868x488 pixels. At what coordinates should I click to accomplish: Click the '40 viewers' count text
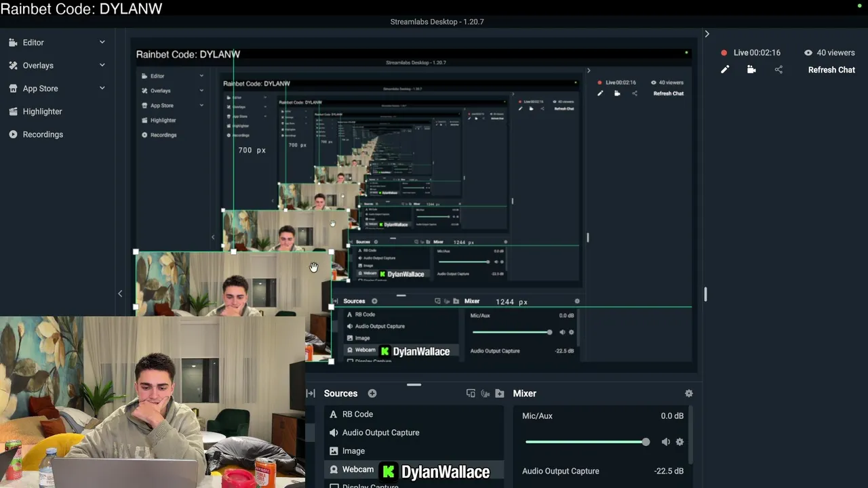(x=835, y=52)
